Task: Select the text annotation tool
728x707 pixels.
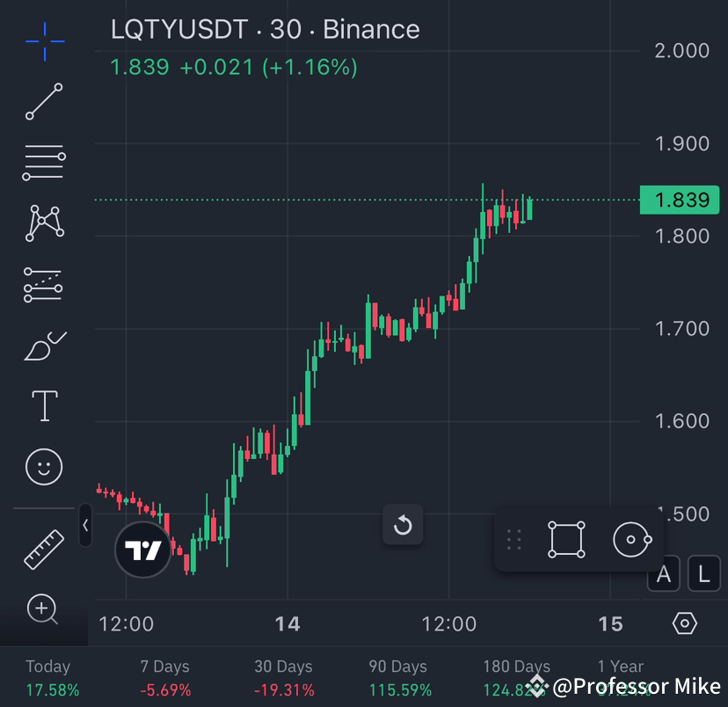Action: pos(44,405)
